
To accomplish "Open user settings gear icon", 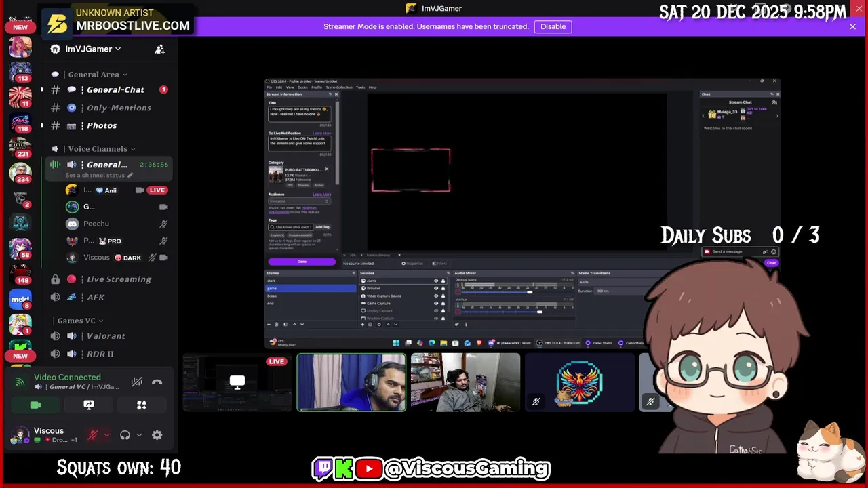I will 157,435.
